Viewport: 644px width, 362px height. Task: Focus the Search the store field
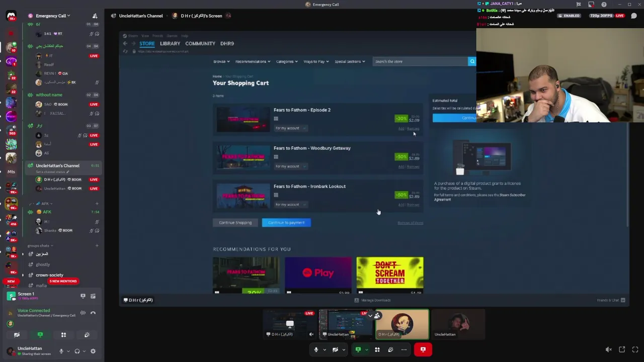click(420, 61)
